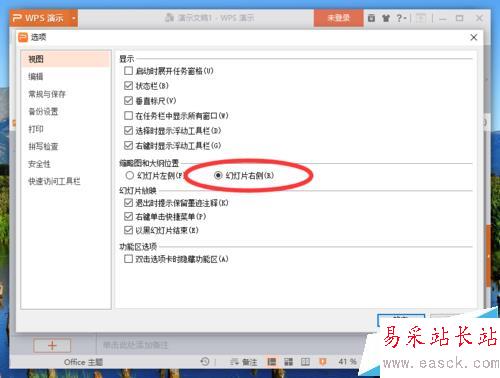
Task: Select the 幻灯片左侧 radio button
Action: click(x=130, y=175)
